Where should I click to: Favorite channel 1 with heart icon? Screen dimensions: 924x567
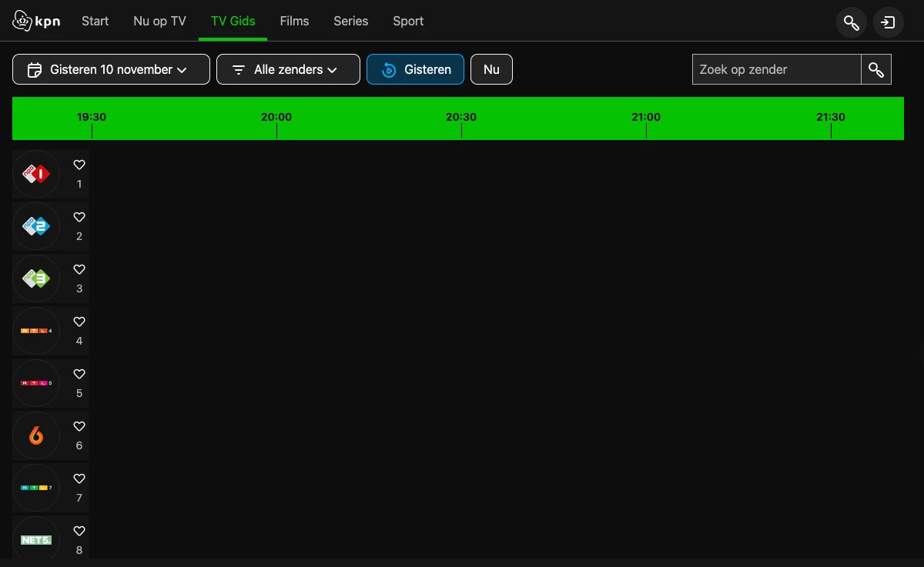(x=79, y=165)
